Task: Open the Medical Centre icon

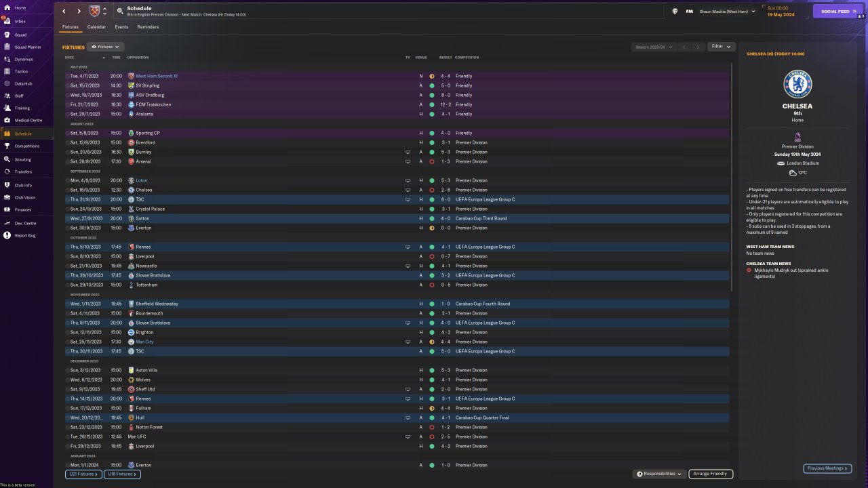Action: pyautogui.click(x=7, y=120)
